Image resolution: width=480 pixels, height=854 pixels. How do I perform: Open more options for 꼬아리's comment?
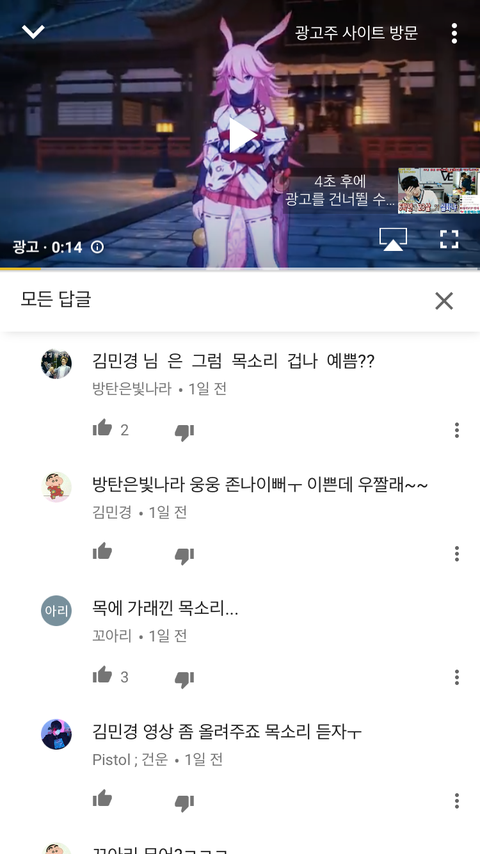[457, 677]
